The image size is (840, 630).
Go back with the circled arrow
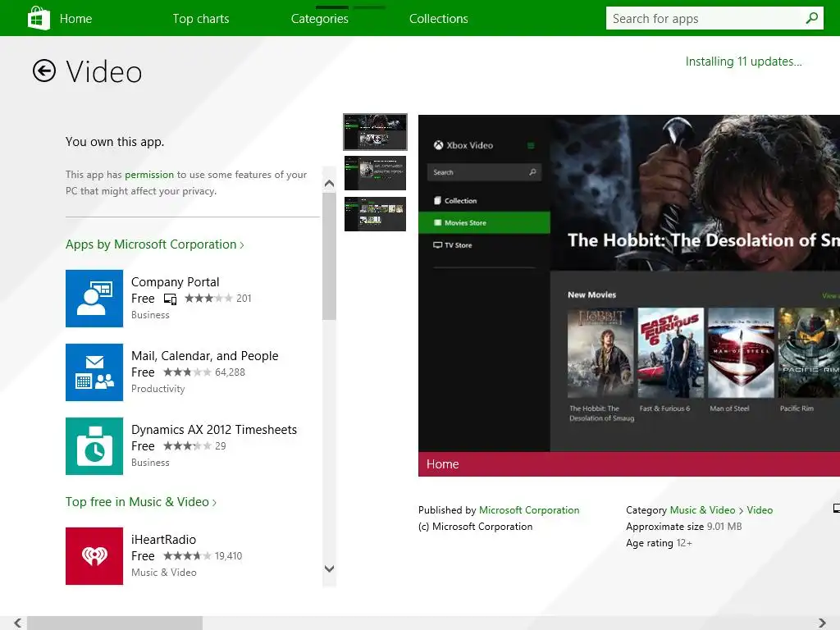[x=44, y=71]
